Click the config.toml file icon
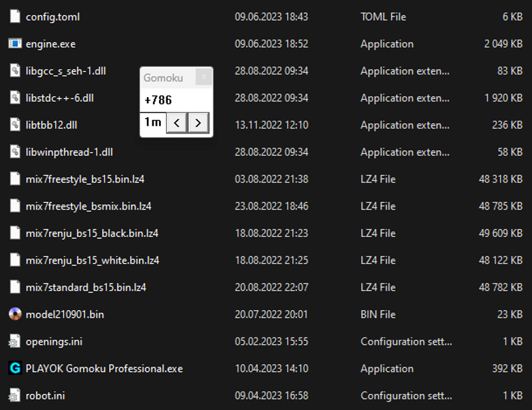Viewport: 532px width, 410px height. pyautogui.click(x=15, y=16)
